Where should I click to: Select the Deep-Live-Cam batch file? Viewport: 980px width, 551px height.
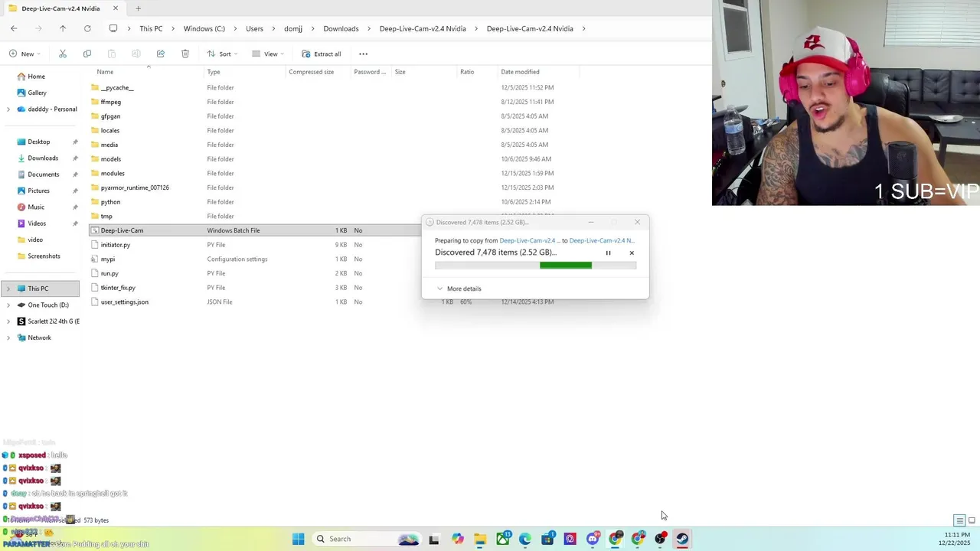122,230
